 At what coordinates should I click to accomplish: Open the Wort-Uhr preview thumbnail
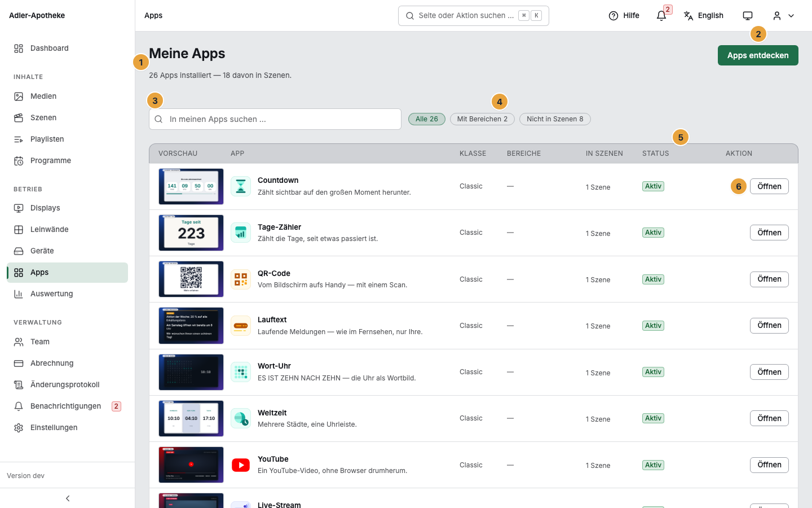pos(191,372)
